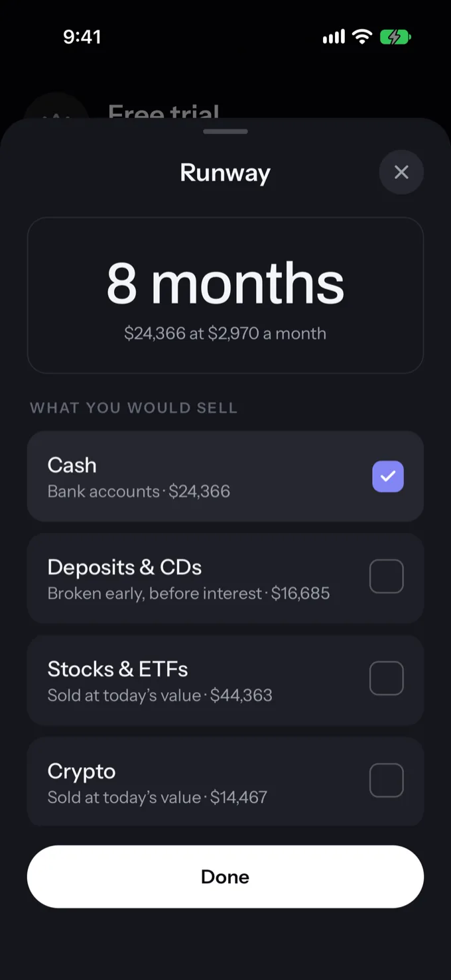
Task: Tap the cellular signal bars icon
Action: point(334,37)
